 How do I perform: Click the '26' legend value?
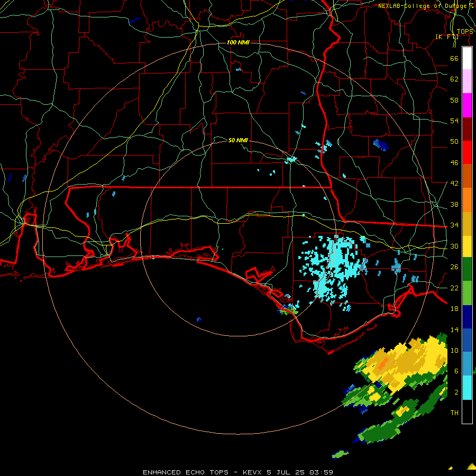[454, 267]
